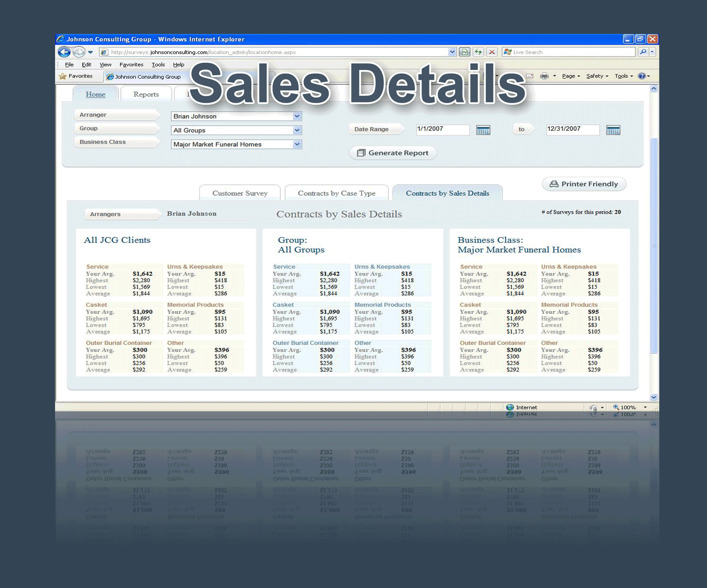Click the Business Class: Major Market Funeral Homes heading
This screenshot has height=588, width=707.
(x=519, y=245)
